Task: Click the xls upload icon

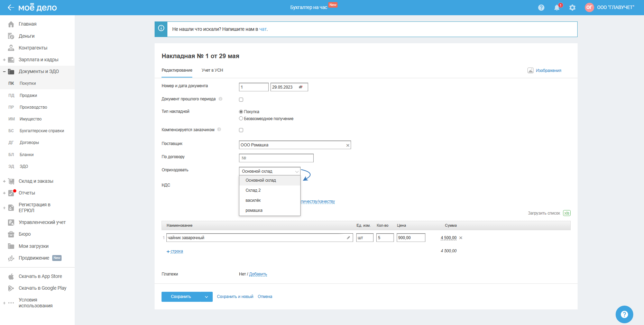Action: 567,213
